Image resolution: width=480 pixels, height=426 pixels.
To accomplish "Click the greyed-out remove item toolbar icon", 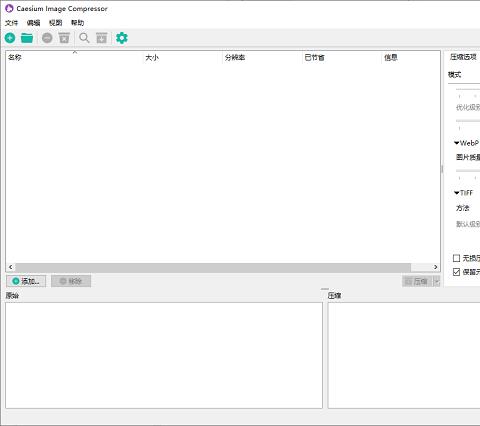I will coord(47,38).
